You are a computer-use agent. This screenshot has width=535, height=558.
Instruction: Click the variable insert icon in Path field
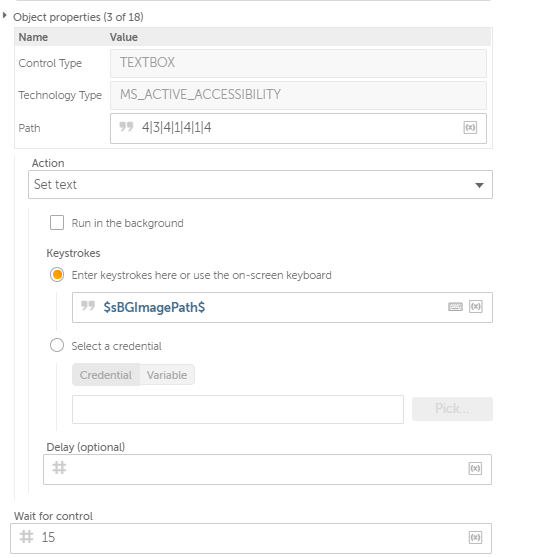[470, 127]
